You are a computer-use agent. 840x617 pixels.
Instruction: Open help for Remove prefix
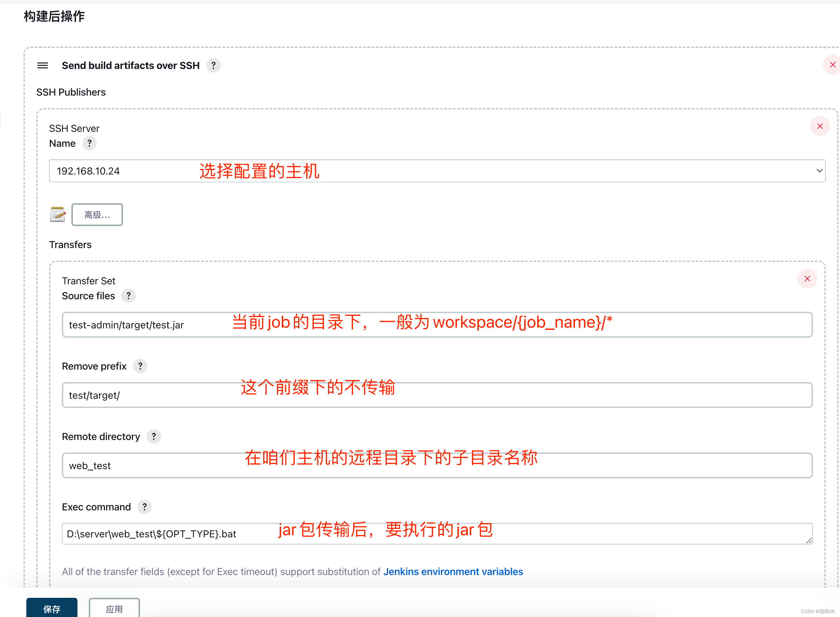[x=140, y=366]
